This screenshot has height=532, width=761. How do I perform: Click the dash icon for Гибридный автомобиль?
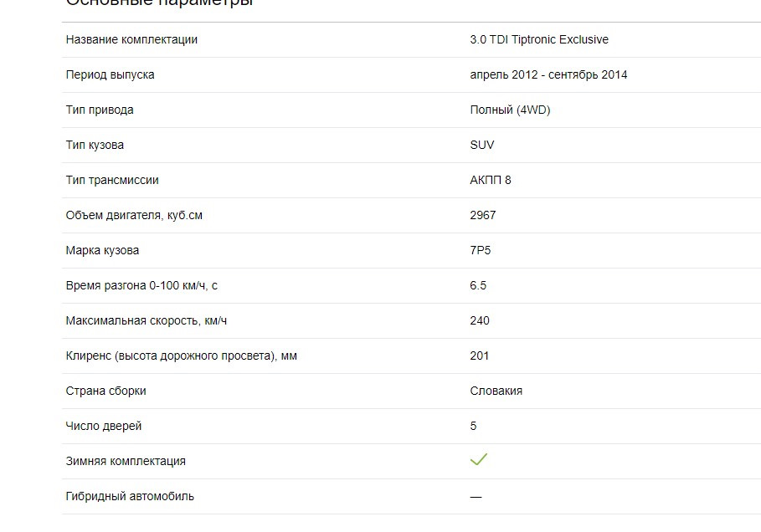[x=476, y=497]
